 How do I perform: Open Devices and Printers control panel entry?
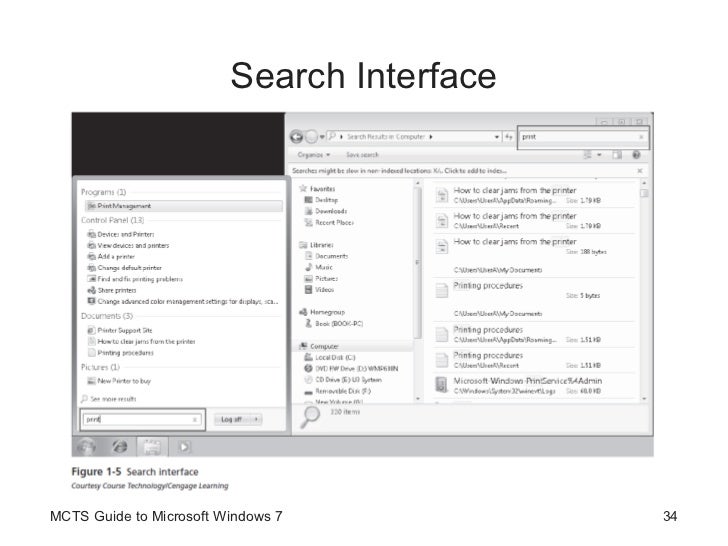pyautogui.click(x=121, y=234)
